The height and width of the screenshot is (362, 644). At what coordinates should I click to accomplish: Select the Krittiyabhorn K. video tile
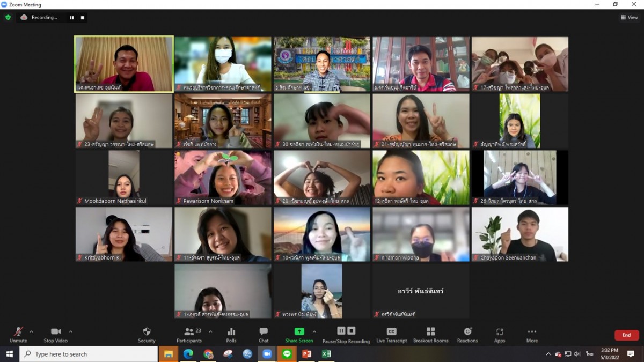tap(123, 234)
